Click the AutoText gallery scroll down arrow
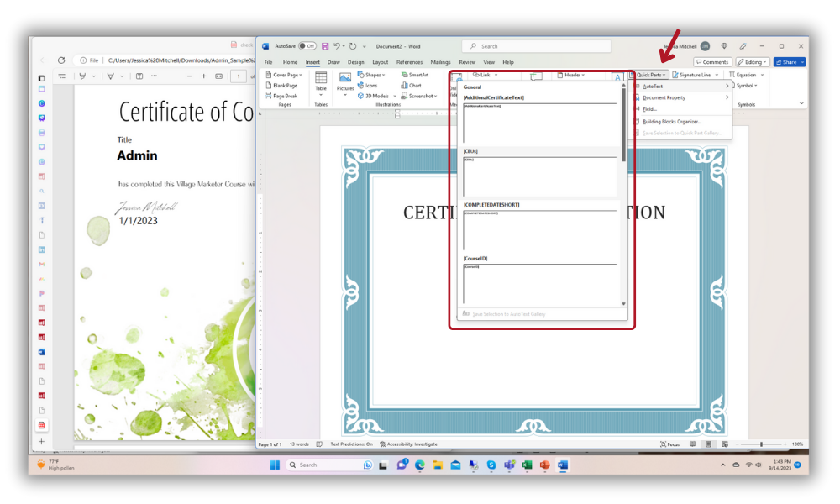 [x=623, y=304]
